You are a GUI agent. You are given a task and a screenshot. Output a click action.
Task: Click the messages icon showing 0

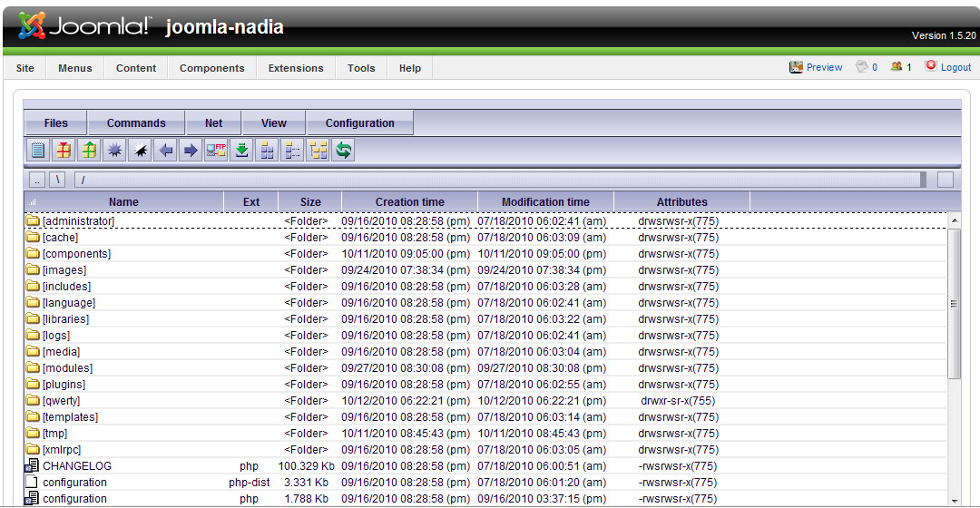[x=862, y=66]
